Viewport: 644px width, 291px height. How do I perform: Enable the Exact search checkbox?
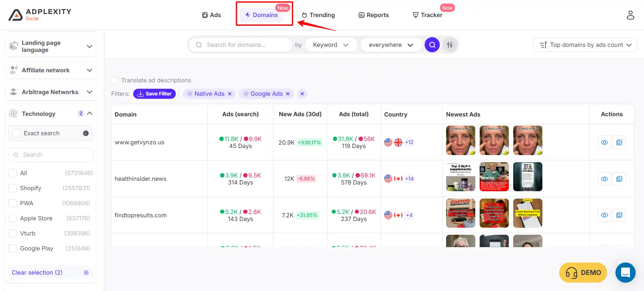[16, 133]
